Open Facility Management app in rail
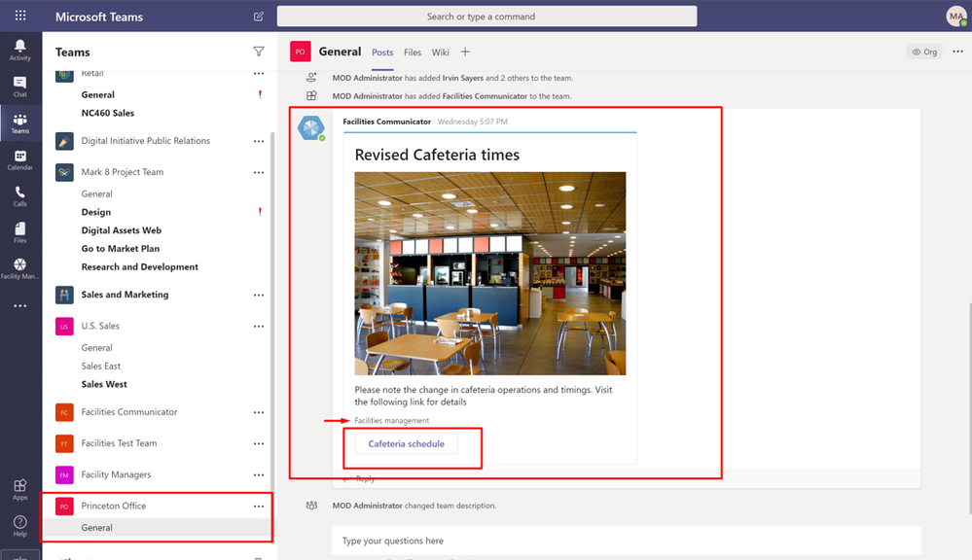This screenshot has width=972, height=560. coord(19,269)
